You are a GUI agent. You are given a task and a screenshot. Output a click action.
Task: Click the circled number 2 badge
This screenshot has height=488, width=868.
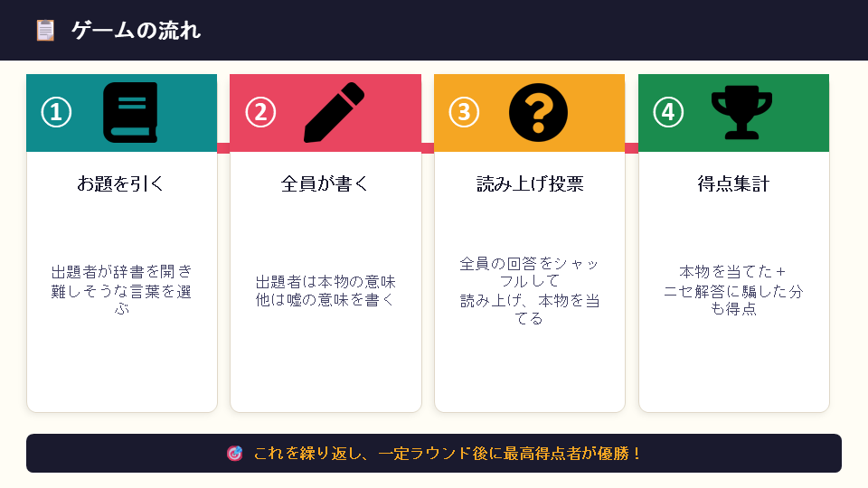[260, 113]
